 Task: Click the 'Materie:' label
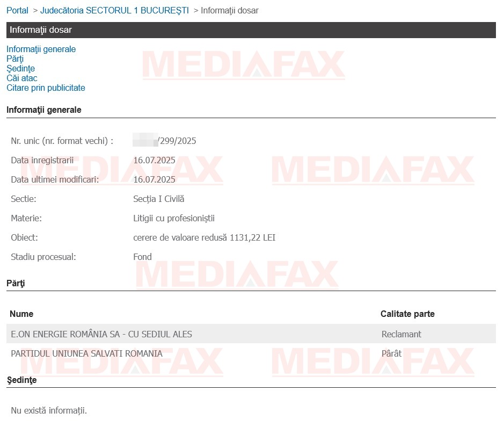[x=26, y=218]
